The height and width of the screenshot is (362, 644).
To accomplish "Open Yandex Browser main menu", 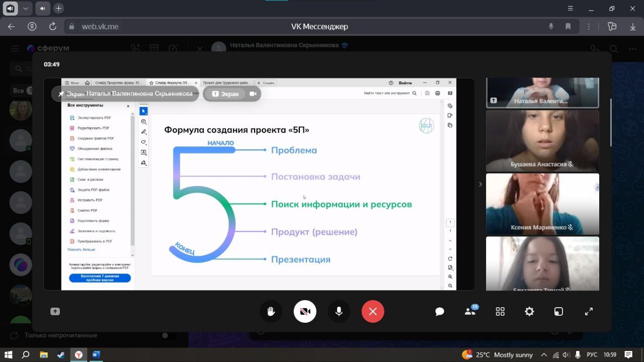I will pos(570,9).
